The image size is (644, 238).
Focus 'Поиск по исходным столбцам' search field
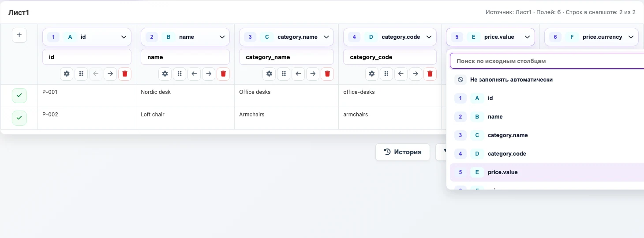547,61
